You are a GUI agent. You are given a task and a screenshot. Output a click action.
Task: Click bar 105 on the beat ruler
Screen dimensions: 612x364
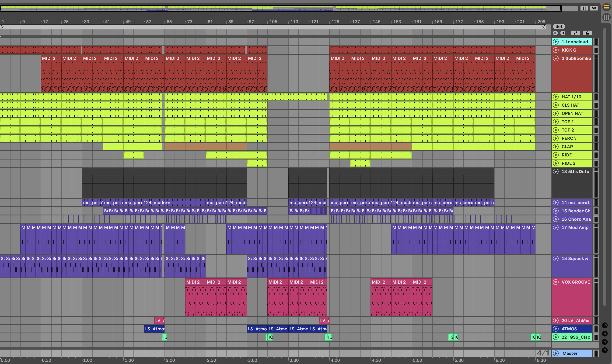[x=273, y=22]
